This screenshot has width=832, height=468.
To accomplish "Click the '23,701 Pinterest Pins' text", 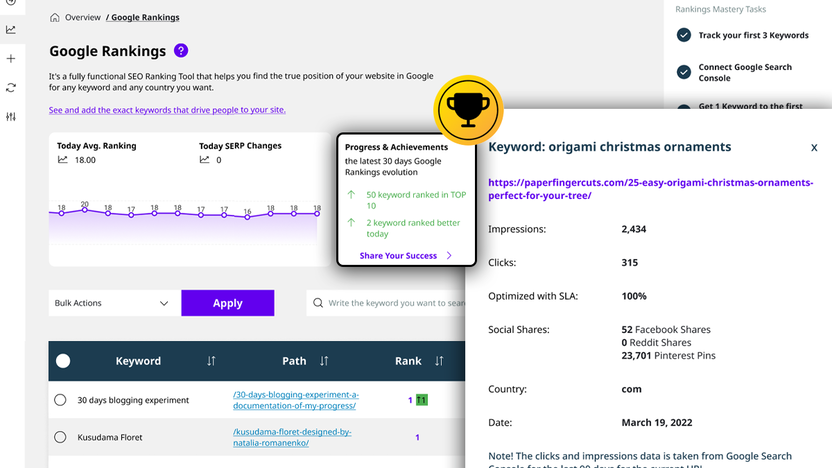I will [x=669, y=356].
